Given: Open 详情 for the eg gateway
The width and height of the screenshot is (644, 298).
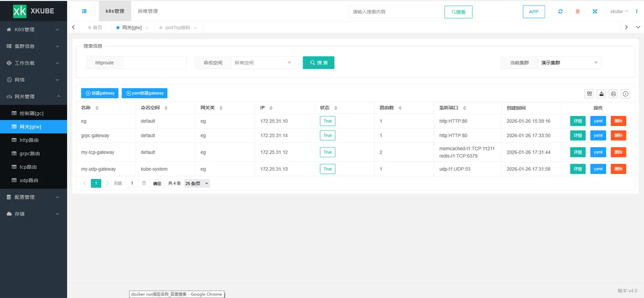Looking at the screenshot, I should click(x=578, y=121).
